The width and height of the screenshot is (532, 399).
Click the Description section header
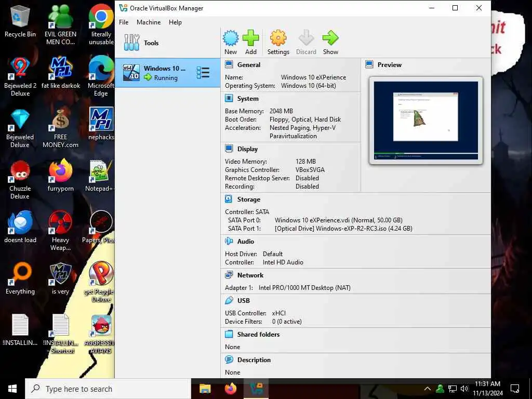click(x=254, y=360)
